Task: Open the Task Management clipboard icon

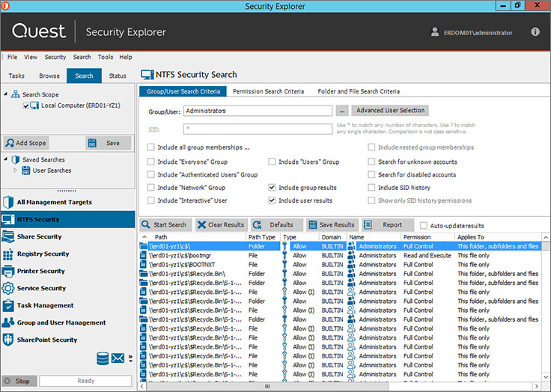Action: point(7,305)
